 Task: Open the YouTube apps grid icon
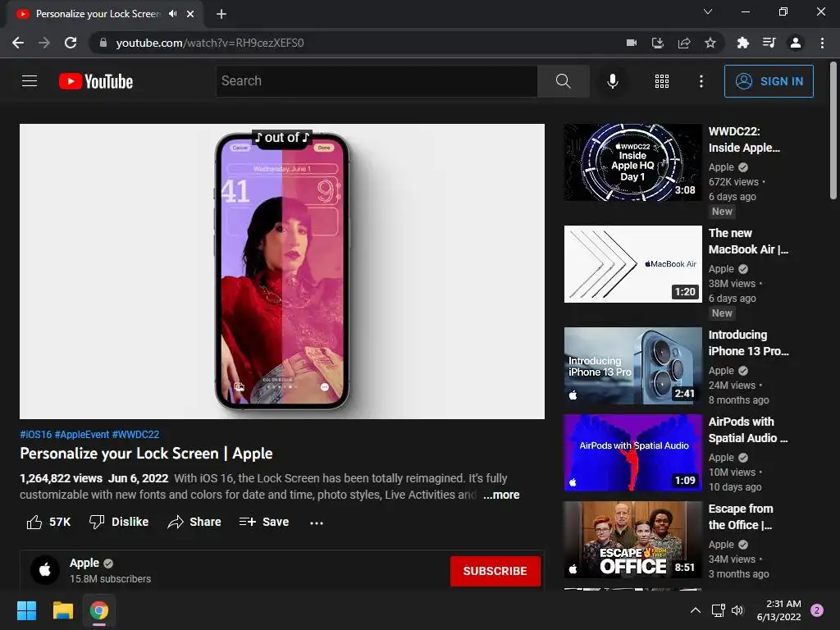662,81
